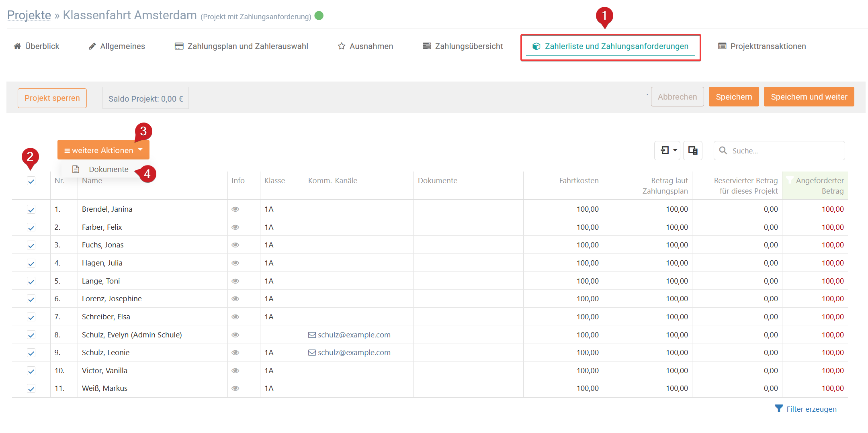This screenshot has height=433, width=868.
Task: Click the magnifier search icon
Action: 723,151
